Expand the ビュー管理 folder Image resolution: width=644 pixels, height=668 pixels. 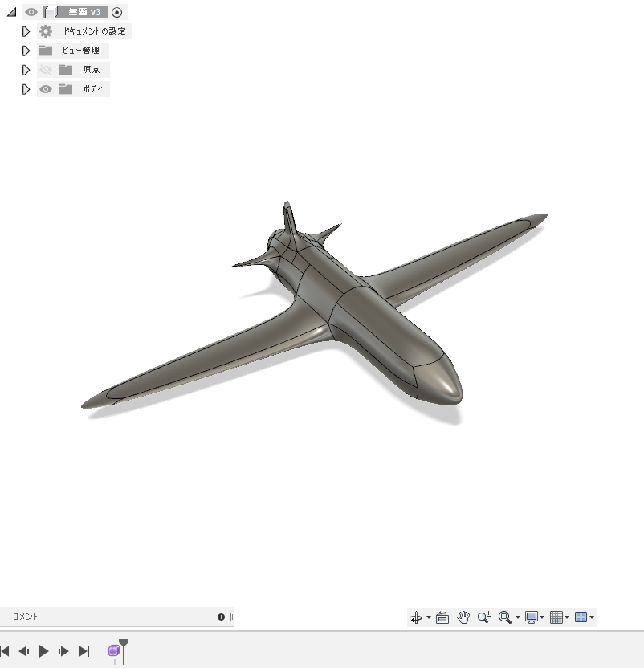point(26,51)
